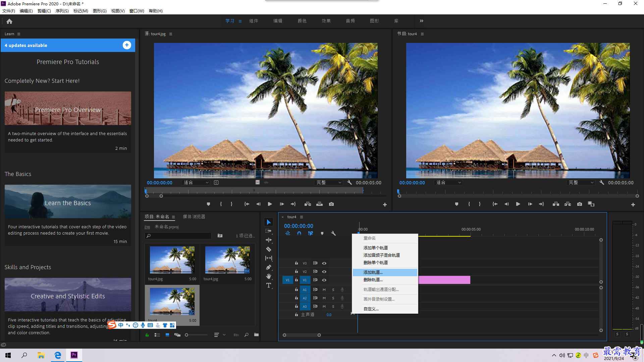Viewport: 644px width, 362px height.
Task: Select the Hand tool
Action: tap(269, 276)
